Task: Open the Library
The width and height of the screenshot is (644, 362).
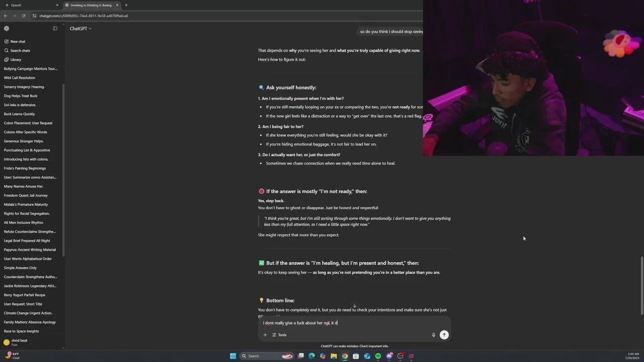Action: tap(13, 60)
